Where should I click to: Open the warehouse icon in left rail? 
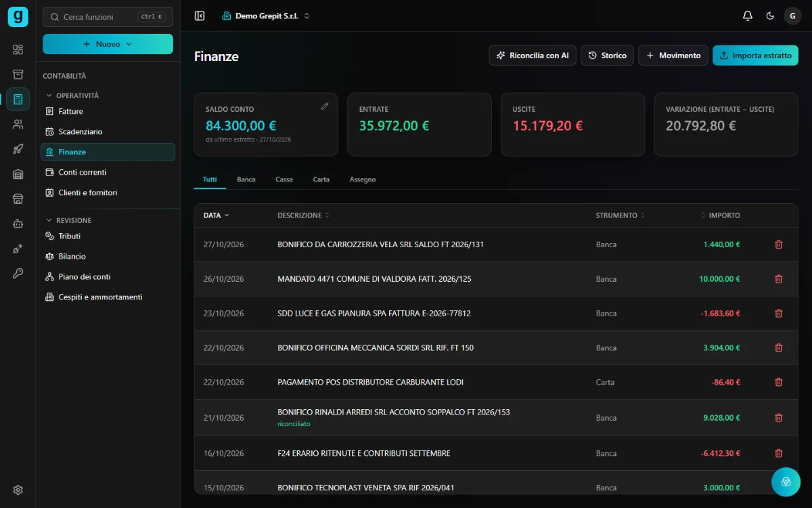[x=18, y=174]
